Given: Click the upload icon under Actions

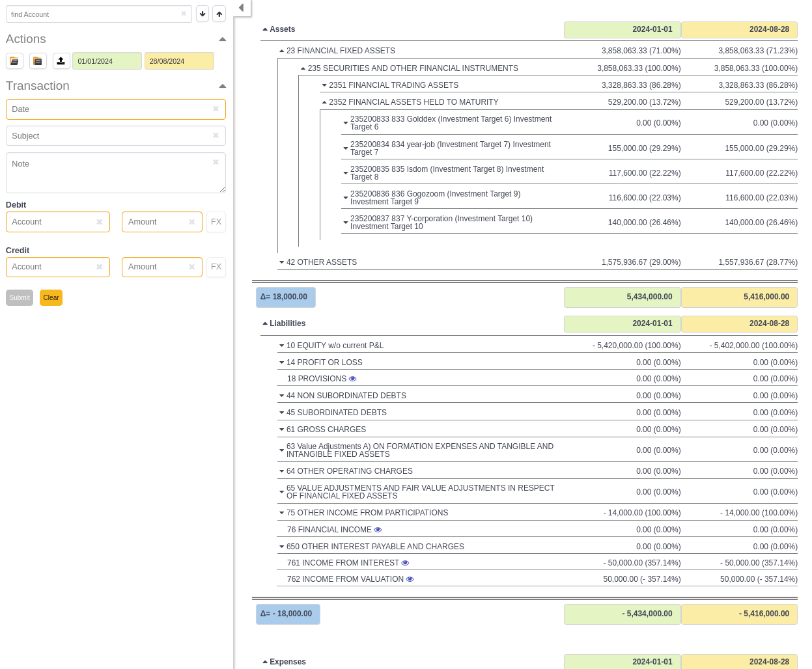Looking at the screenshot, I should (61, 61).
